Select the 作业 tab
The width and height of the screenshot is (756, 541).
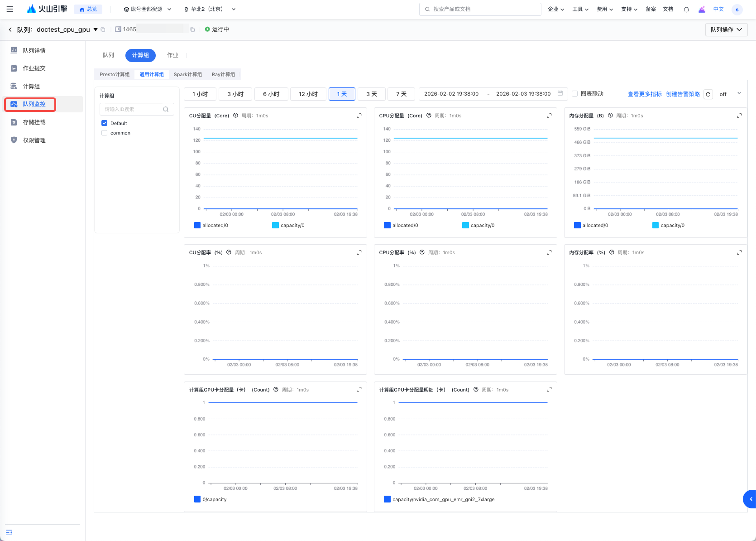click(172, 55)
